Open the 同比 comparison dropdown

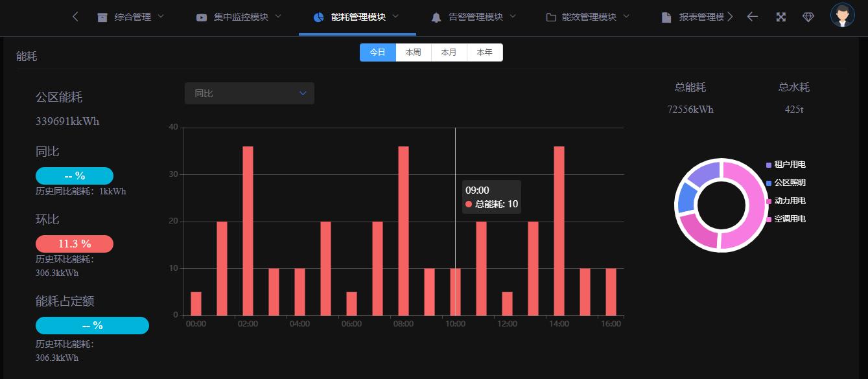tap(249, 93)
